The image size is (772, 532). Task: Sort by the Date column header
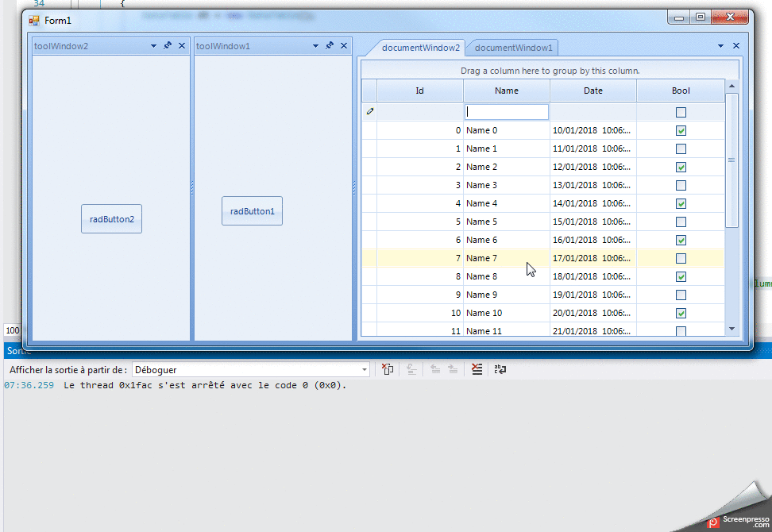coord(593,91)
